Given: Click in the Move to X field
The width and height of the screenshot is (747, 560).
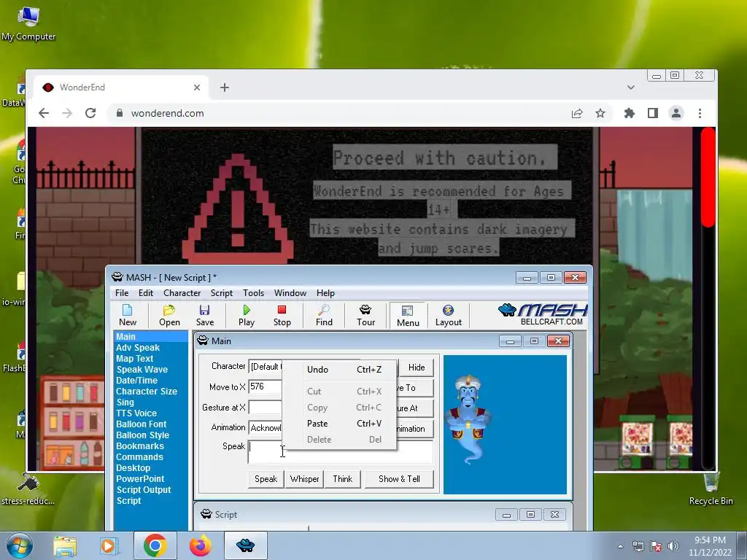Looking at the screenshot, I should [266, 386].
